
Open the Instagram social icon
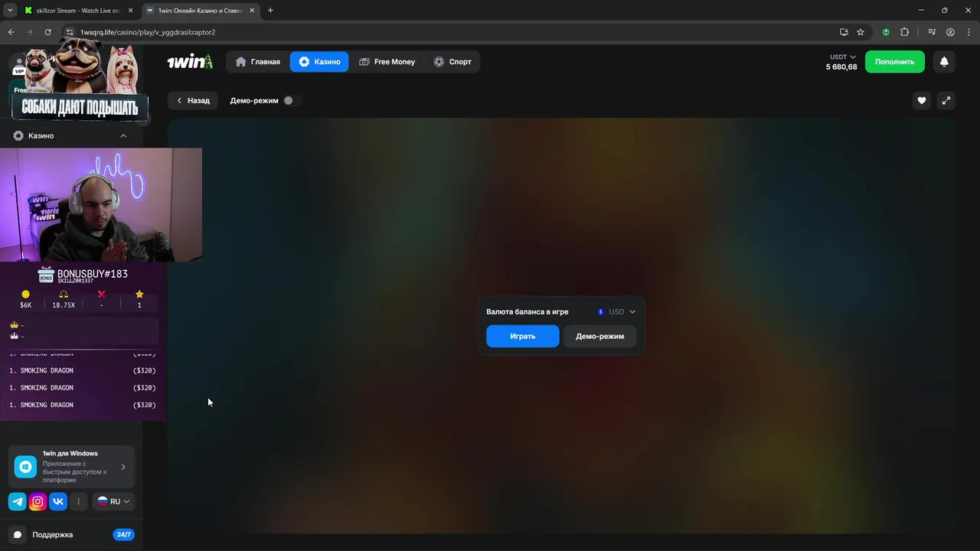[38, 501]
